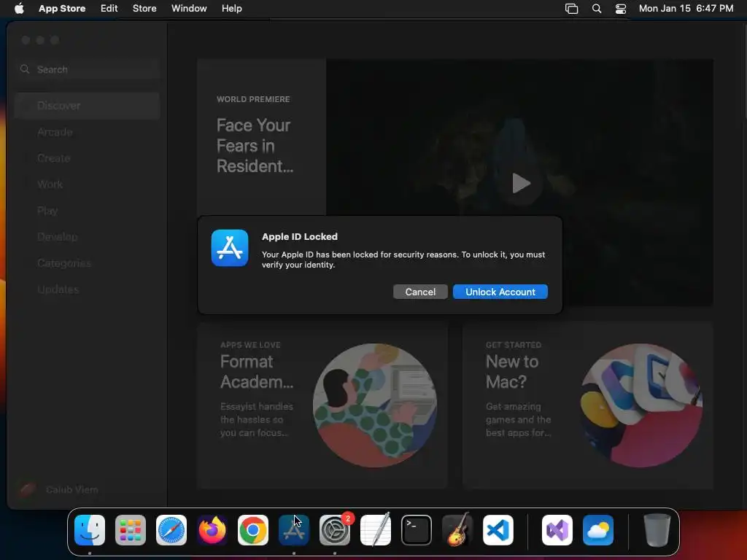Open the account profile at the sidebar bottom
Viewport: 747px width, 560px height.
coord(60,489)
